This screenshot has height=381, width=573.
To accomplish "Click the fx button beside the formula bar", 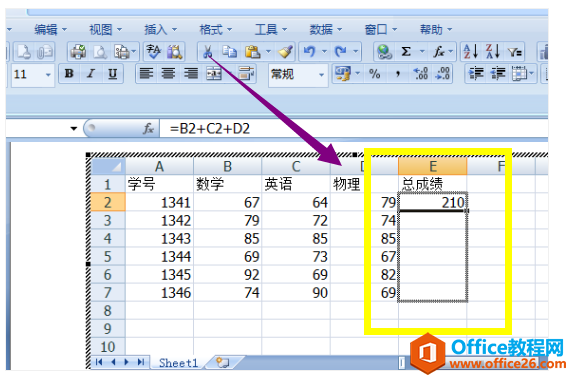I will [x=148, y=129].
